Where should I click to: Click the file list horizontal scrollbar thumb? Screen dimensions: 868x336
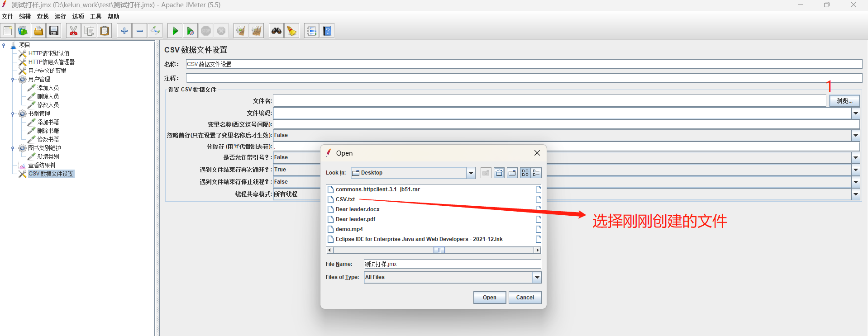(439, 250)
